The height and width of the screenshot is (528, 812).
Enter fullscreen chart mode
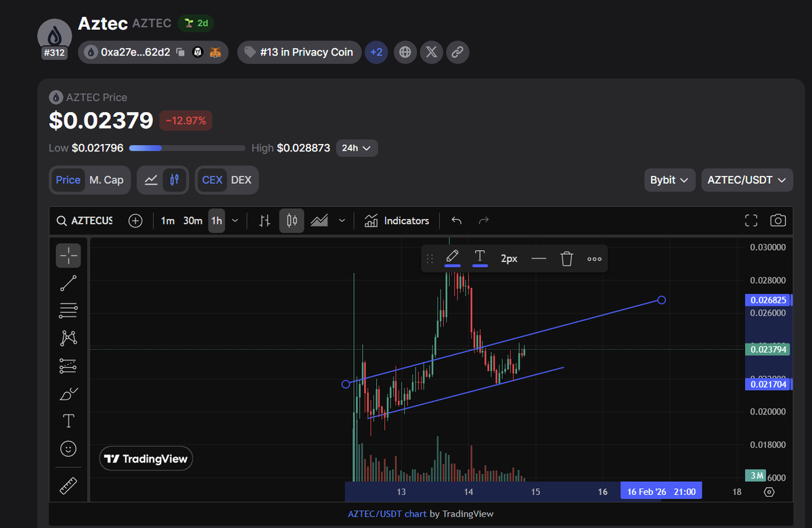(750, 220)
